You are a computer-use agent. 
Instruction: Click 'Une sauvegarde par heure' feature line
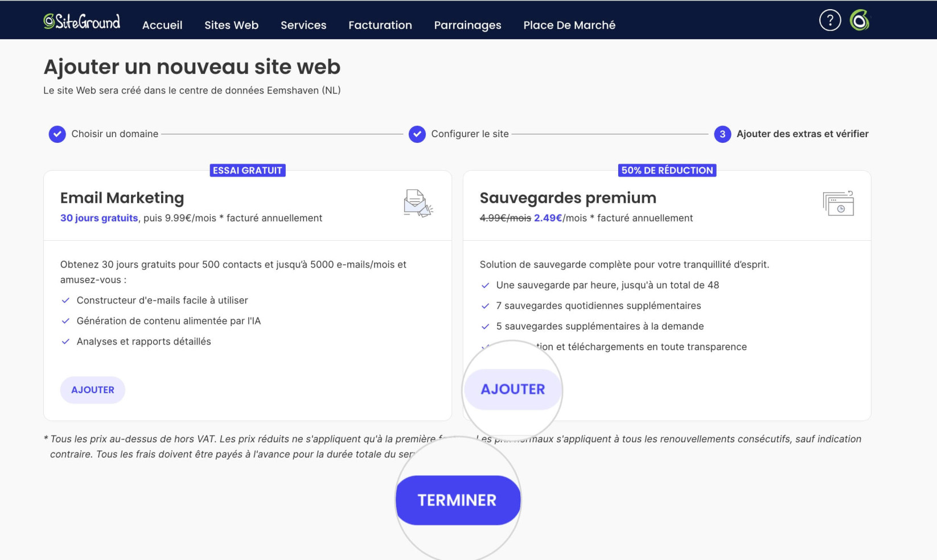[607, 285]
